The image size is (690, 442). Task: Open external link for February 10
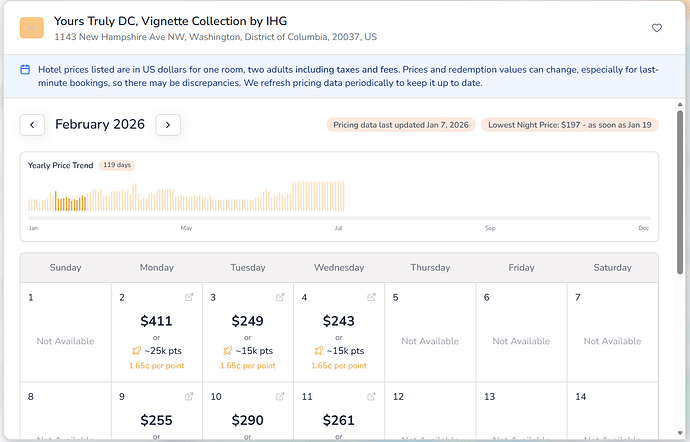tap(280, 397)
